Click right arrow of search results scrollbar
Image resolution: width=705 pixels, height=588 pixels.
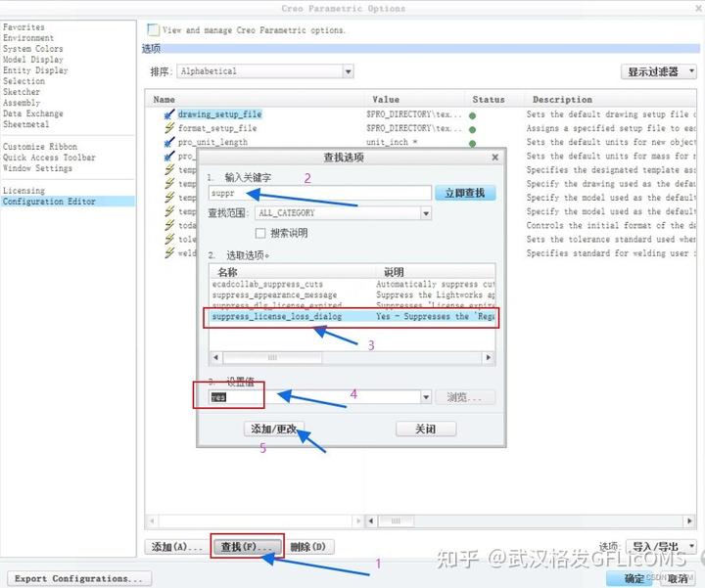(489, 357)
